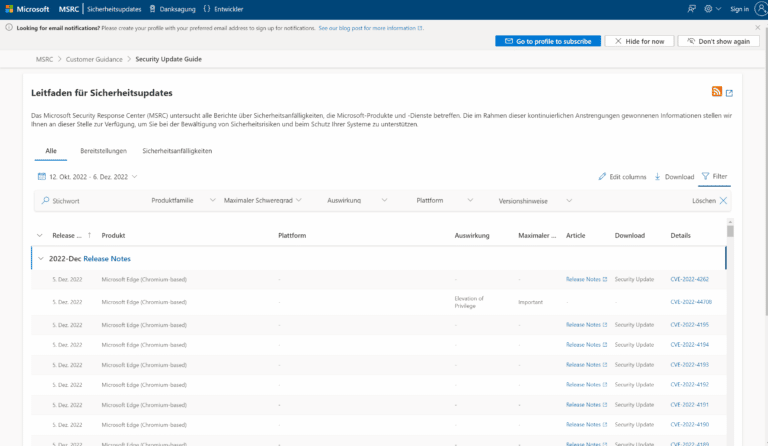Open the RSS feed icon
Screen dimensions: 768x446
point(717,92)
